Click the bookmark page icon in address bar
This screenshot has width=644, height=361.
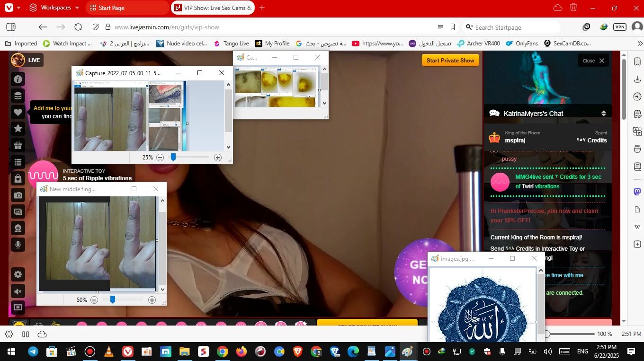pos(453,27)
